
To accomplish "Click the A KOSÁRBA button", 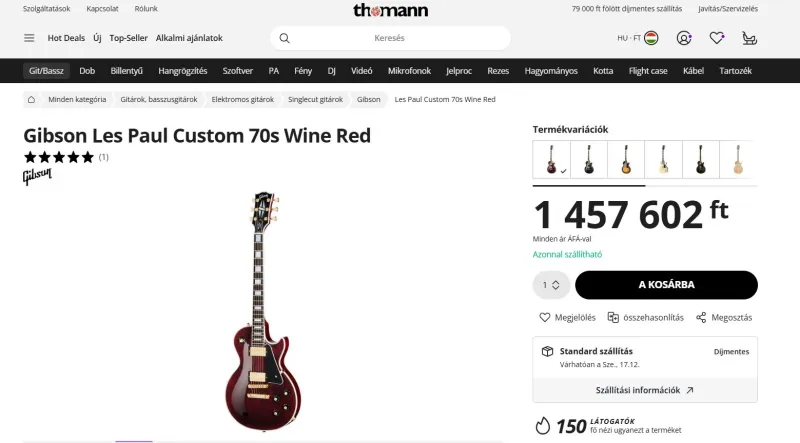I will (x=666, y=285).
